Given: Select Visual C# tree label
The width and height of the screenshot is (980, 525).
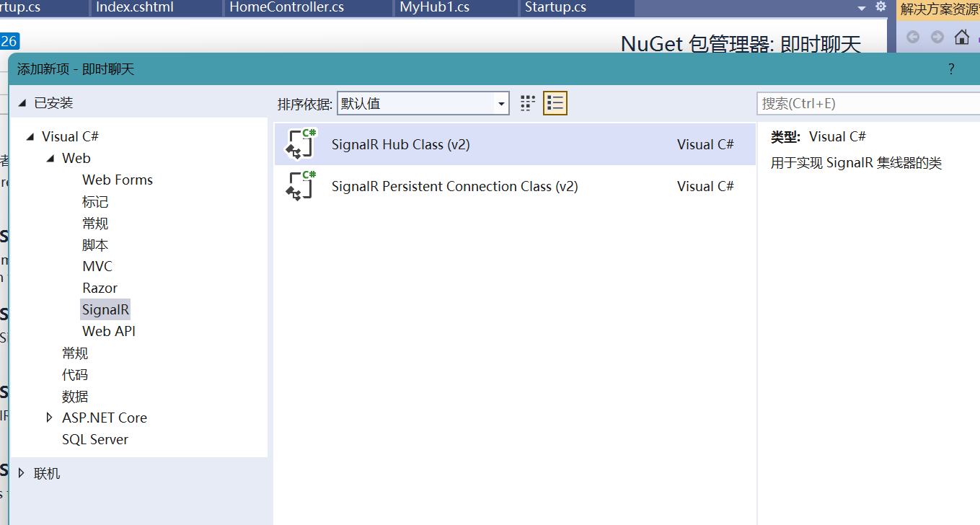Looking at the screenshot, I should click(x=70, y=136).
